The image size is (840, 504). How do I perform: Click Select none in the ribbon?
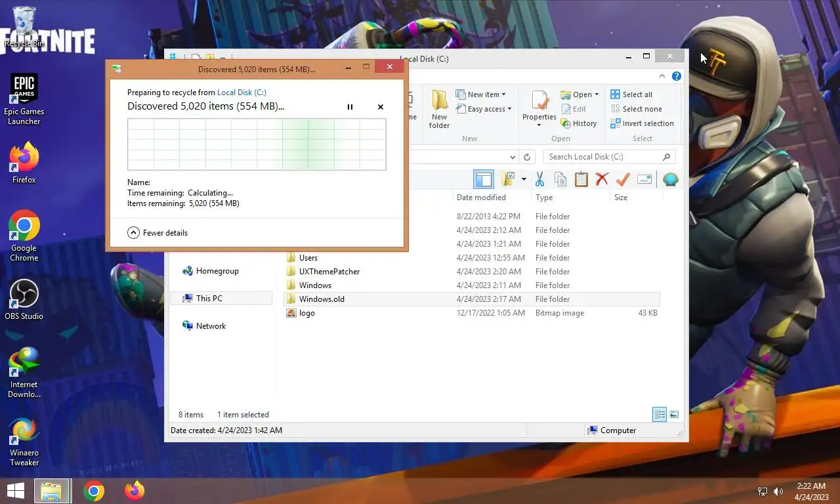pyautogui.click(x=636, y=109)
